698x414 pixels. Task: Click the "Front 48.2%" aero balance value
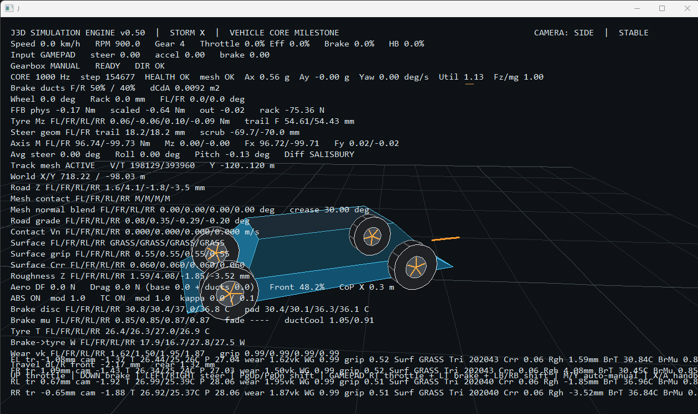click(x=296, y=287)
